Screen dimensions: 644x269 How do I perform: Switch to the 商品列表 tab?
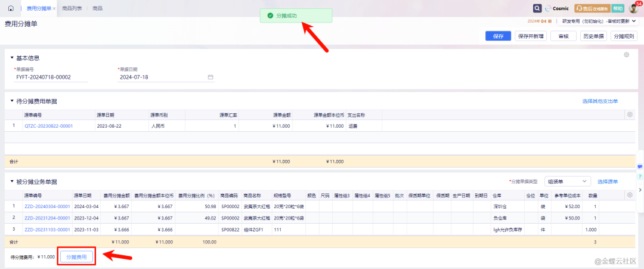click(72, 8)
